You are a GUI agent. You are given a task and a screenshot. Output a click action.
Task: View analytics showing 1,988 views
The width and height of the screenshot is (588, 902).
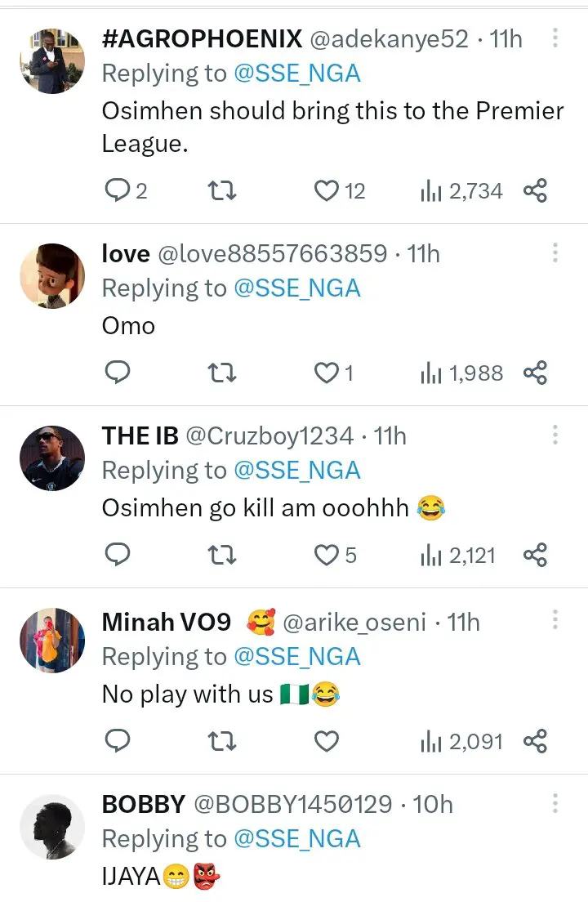[x=461, y=373]
